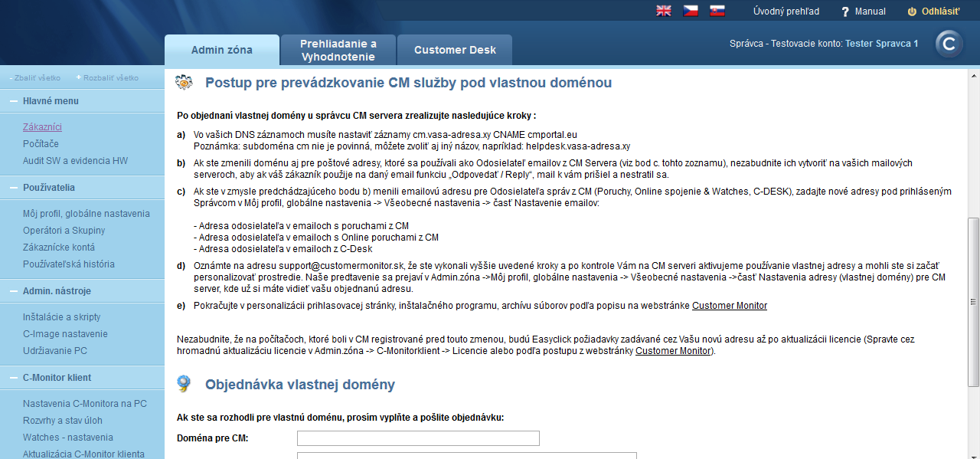980x459 pixels.
Task: Switch to Customer Desk tab
Action: 455,50
